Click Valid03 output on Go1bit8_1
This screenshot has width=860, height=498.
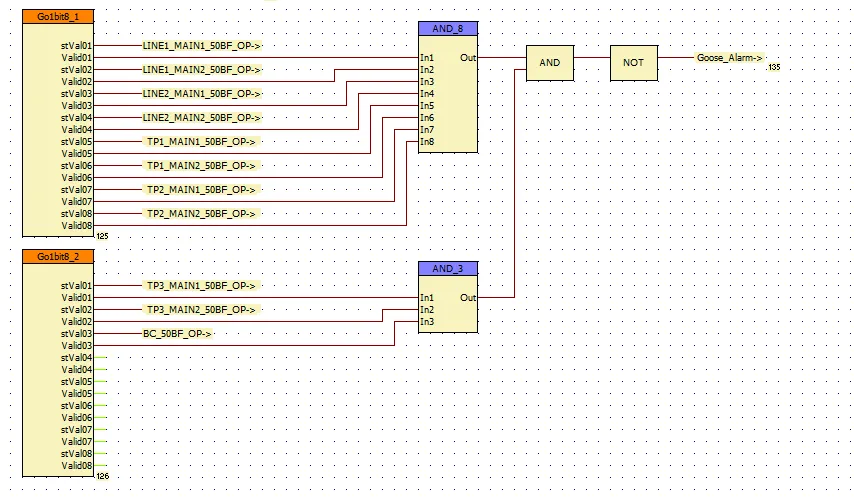click(x=77, y=106)
